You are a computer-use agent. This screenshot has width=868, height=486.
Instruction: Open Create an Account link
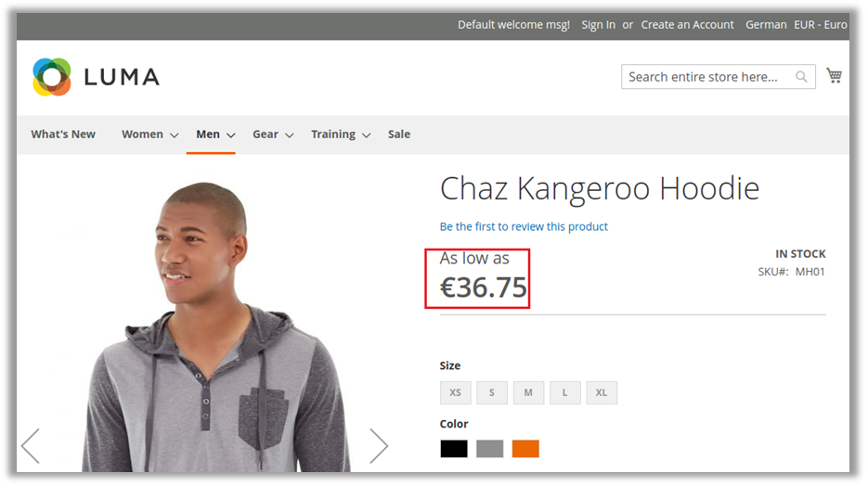(x=687, y=25)
